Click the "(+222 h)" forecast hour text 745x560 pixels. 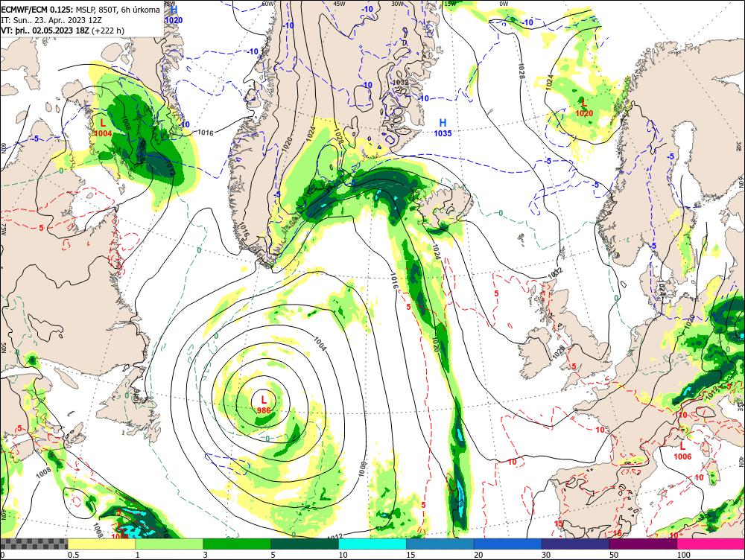(x=108, y=31)
